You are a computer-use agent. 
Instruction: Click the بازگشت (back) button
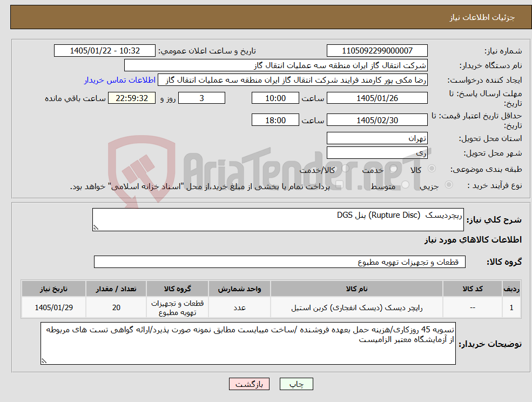click(249, 384)
